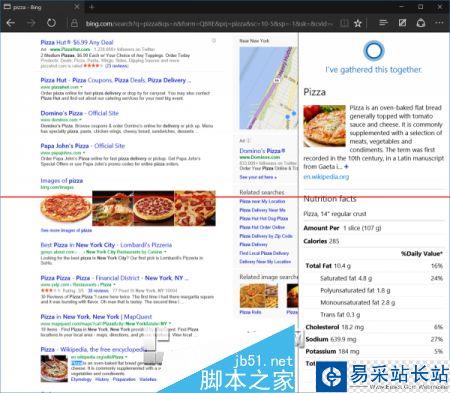
Task: Click the Pizza Rolls related image
Action: pos(259,296)
